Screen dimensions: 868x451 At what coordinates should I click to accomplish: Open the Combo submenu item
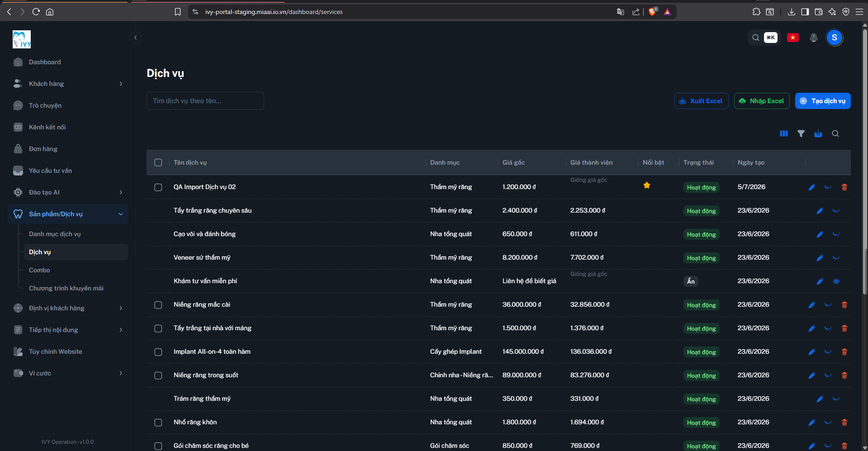(39, 270)
